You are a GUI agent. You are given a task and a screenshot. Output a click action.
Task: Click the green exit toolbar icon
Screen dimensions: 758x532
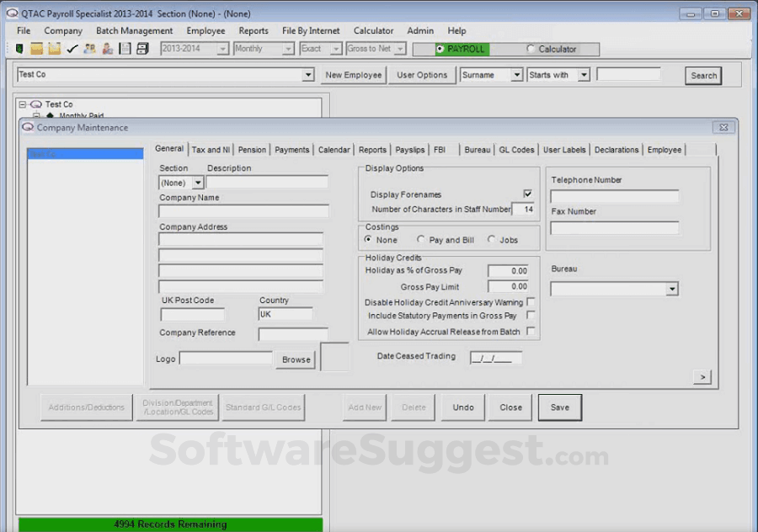pos(19,49)
